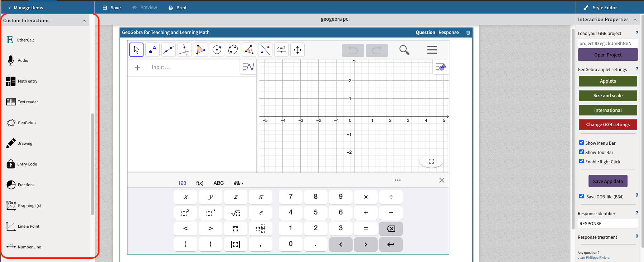The image size is (644, 262).
Task: Switch keyboard to the f(x) tab
Action: coord(200,183)
